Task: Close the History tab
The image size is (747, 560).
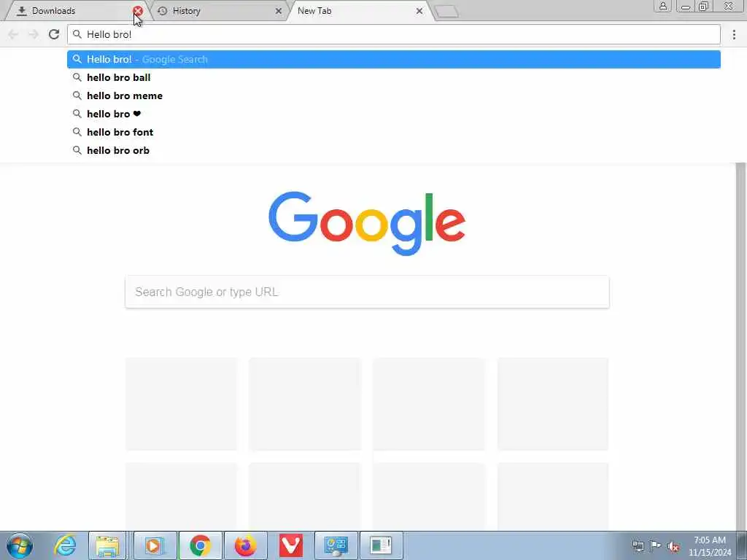Action: coord(278,11)
